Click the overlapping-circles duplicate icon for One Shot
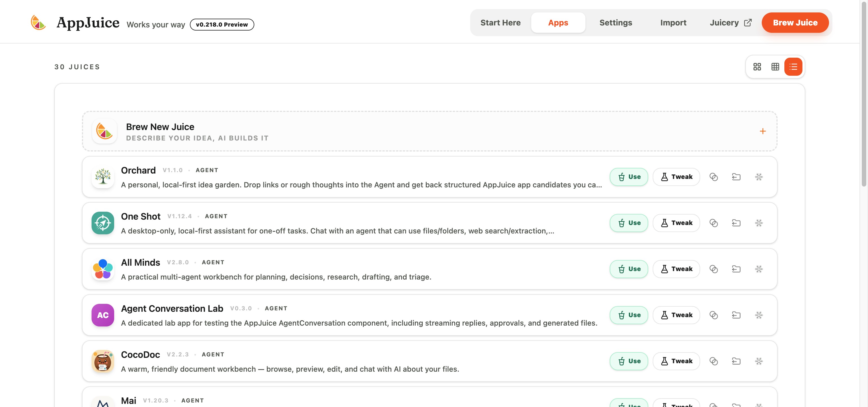This screenshot has width=868, height=407. point(713,223)
